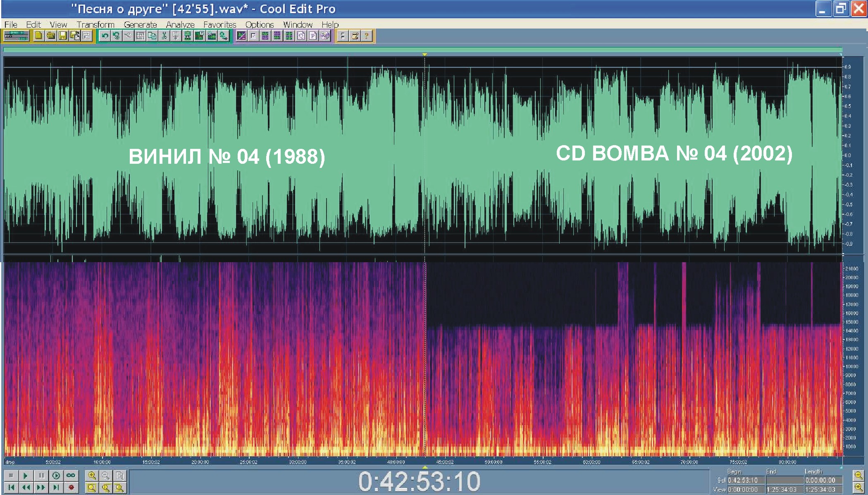Click the Go to Beginning transport button
The height and width of the screenshot is (495, 868).
coord(11,488)
